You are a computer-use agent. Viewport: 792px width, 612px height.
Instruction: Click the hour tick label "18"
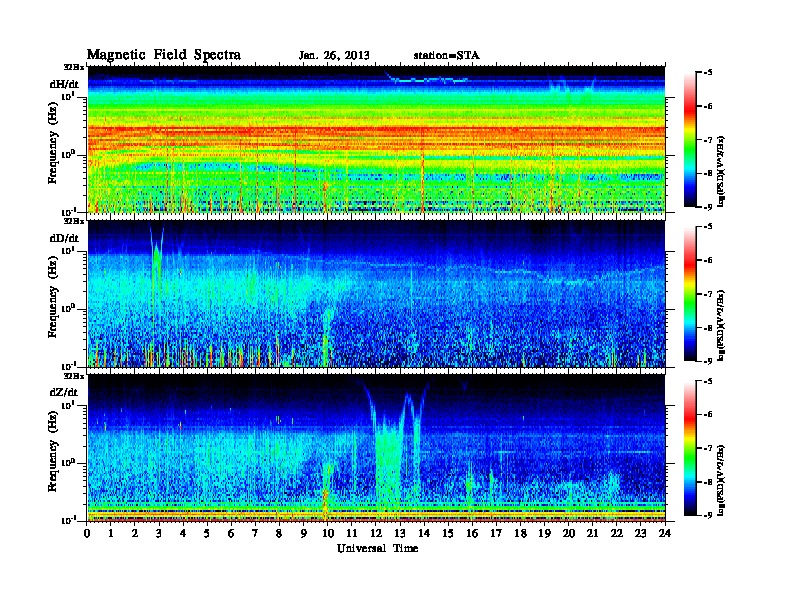coord(520,534)
